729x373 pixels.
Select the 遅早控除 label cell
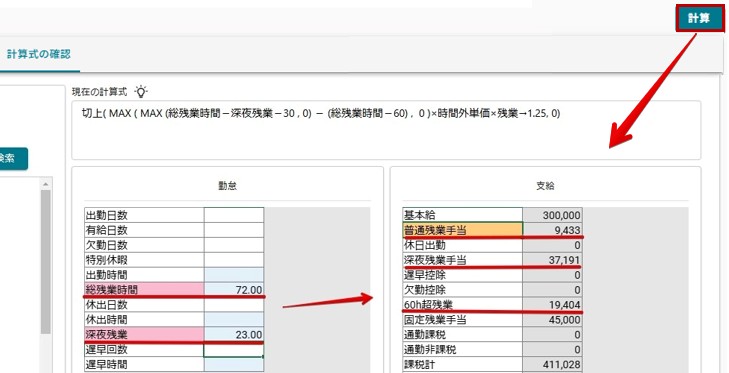(x=463, y=274)
